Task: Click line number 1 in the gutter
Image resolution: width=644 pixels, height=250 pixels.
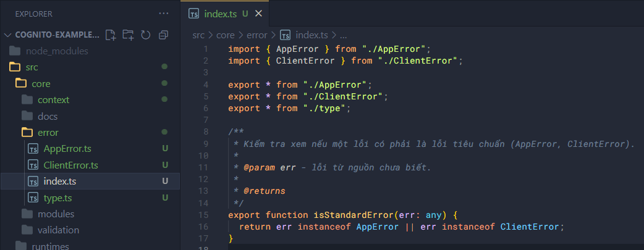Action: [x=206, y=49]
